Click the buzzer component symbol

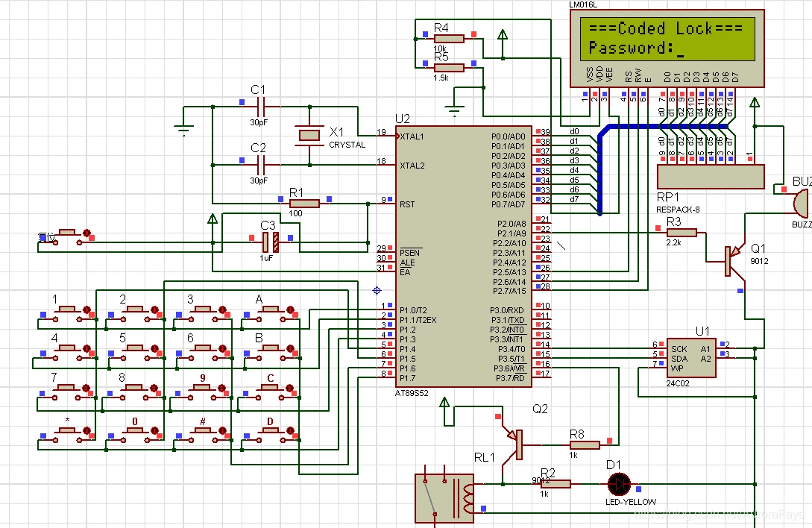pyautogui.click(x=799, y=204)
